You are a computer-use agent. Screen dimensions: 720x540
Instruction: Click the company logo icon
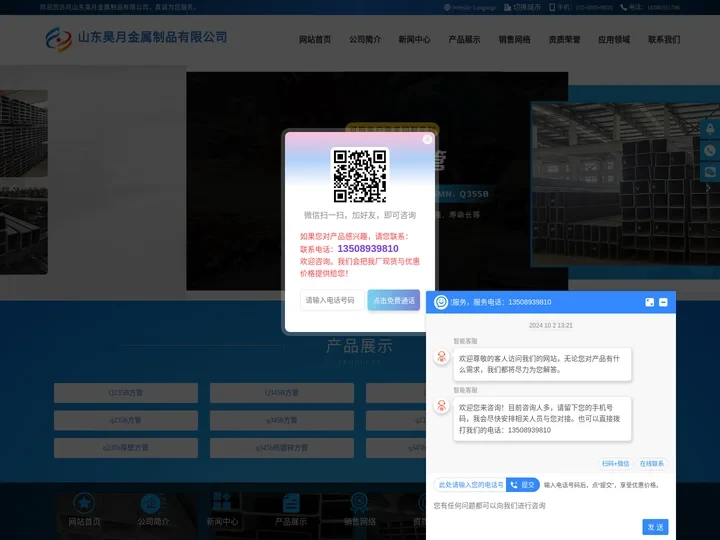59,39
